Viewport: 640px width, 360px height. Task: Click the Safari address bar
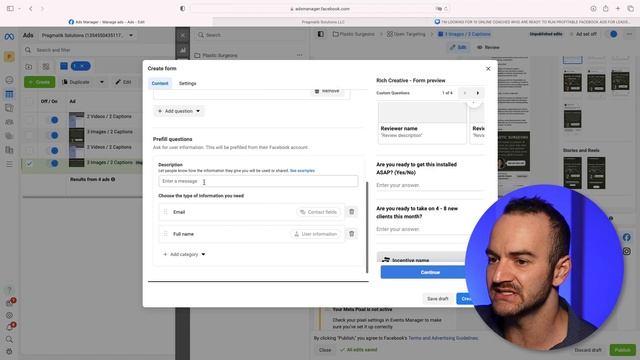pyautogui.click(x=320, y=9)
